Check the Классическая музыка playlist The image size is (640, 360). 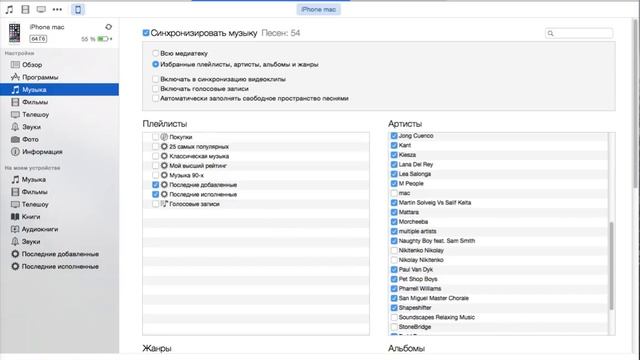pyautogui.click(x=155, y=156)
